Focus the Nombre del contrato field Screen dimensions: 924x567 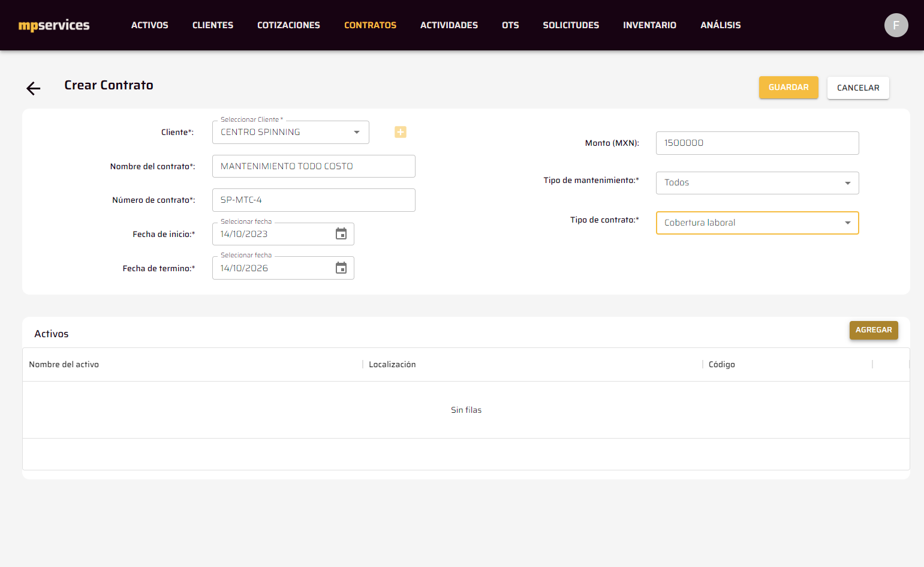(314, 166)
